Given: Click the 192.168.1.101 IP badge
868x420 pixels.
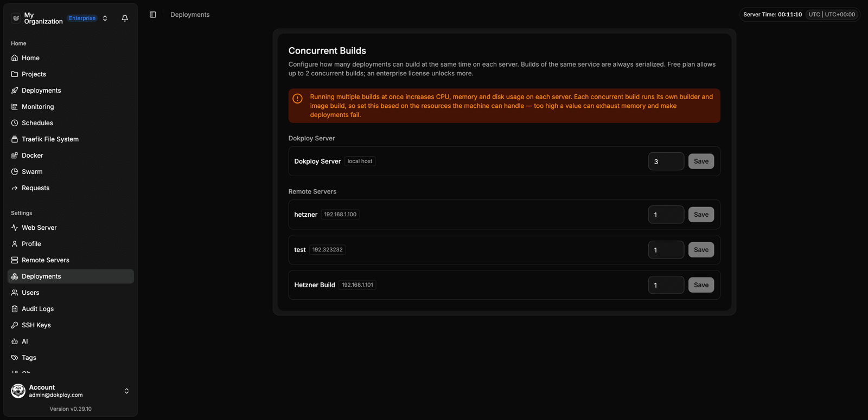Looking at the screenshot, I should coord(358,285).
